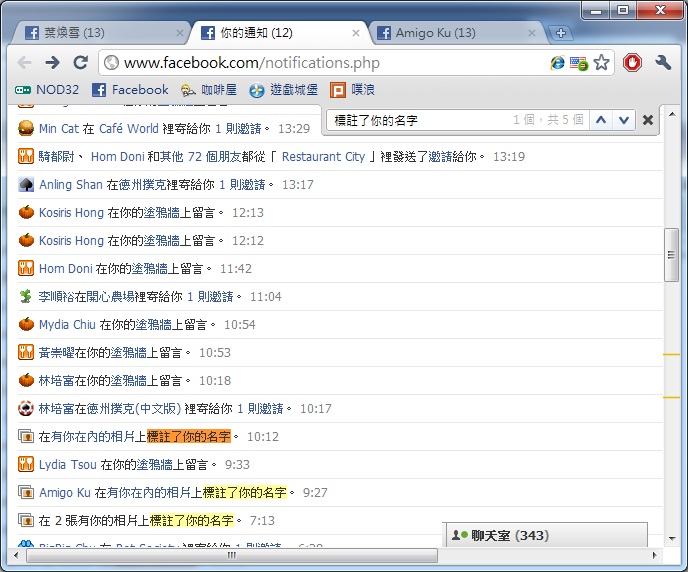Click the 1 個，共 5 個 match count
The image size is (688, 572).
[x=548, y=120]
